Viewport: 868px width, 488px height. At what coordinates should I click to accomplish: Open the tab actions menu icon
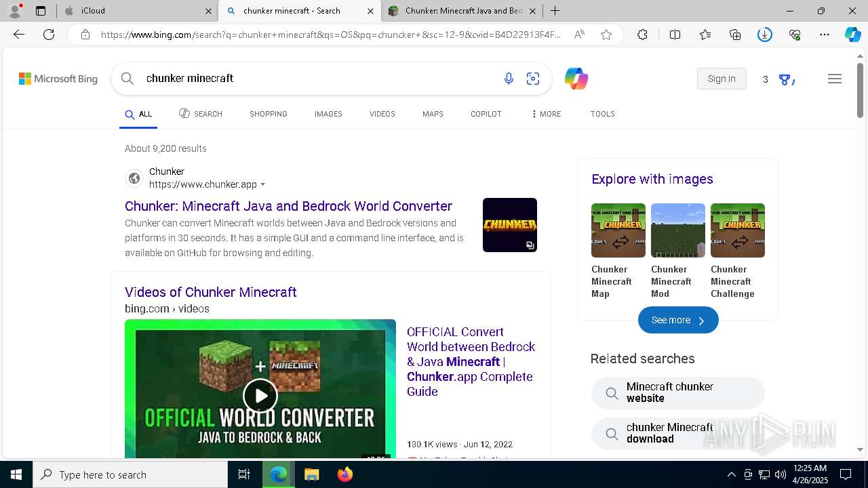(41, 11)
